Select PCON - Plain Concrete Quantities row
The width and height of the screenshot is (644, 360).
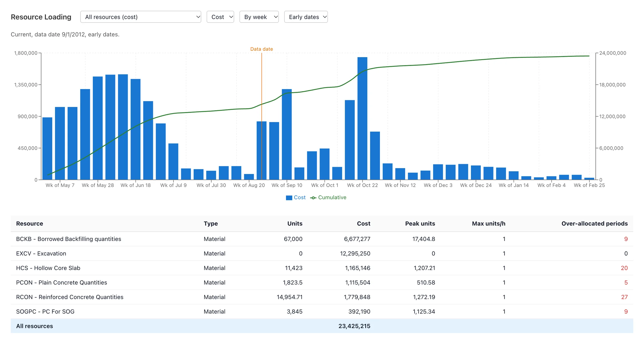pos(322,282)
